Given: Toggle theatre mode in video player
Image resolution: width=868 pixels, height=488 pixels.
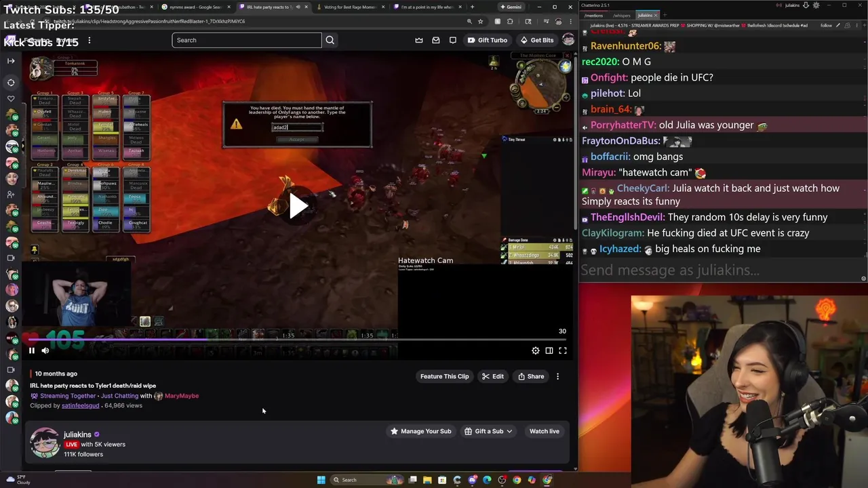Looking at the screenshot, I should [549, 350].
